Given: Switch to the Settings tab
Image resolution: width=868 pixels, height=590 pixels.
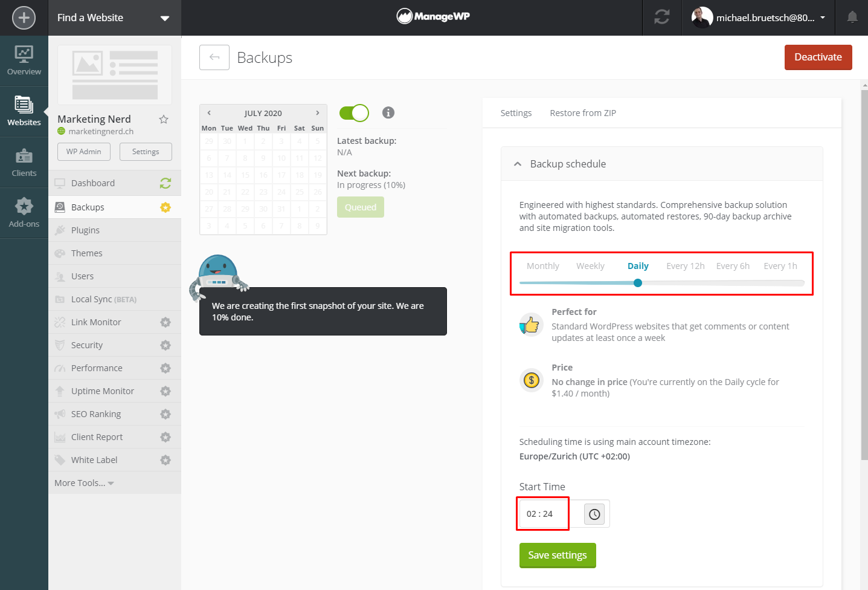Looking at the screenshot, I should tap(516, 113).
